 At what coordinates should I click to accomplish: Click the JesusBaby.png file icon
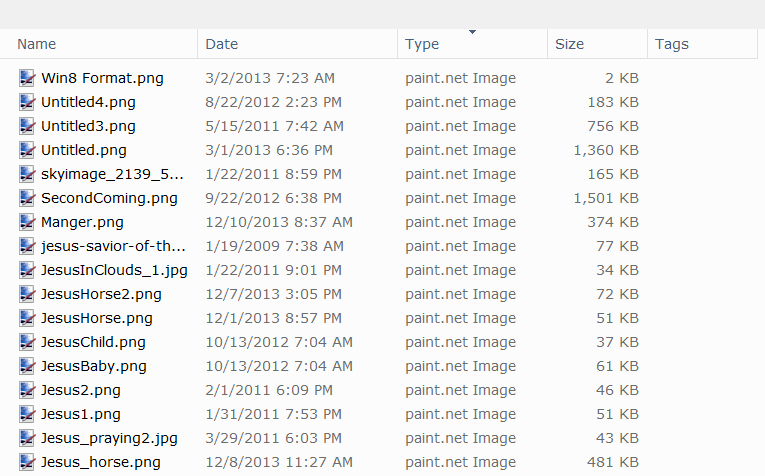coord(27,366)
